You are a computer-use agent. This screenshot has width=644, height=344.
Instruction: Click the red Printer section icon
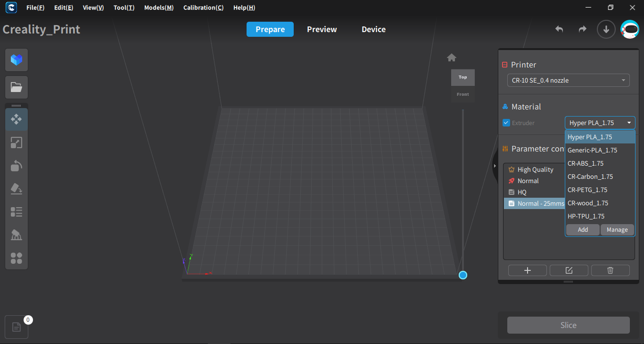pos(505,65)
